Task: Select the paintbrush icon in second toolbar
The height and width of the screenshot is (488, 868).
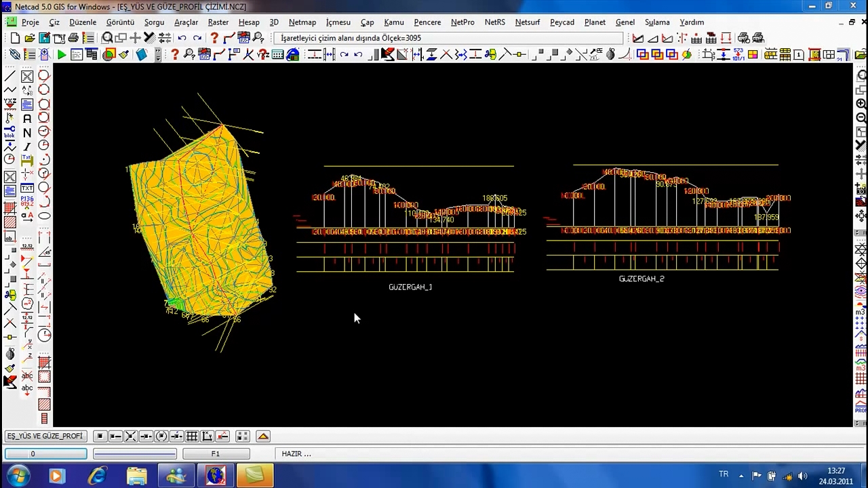Action: click(x=124, y=55)
